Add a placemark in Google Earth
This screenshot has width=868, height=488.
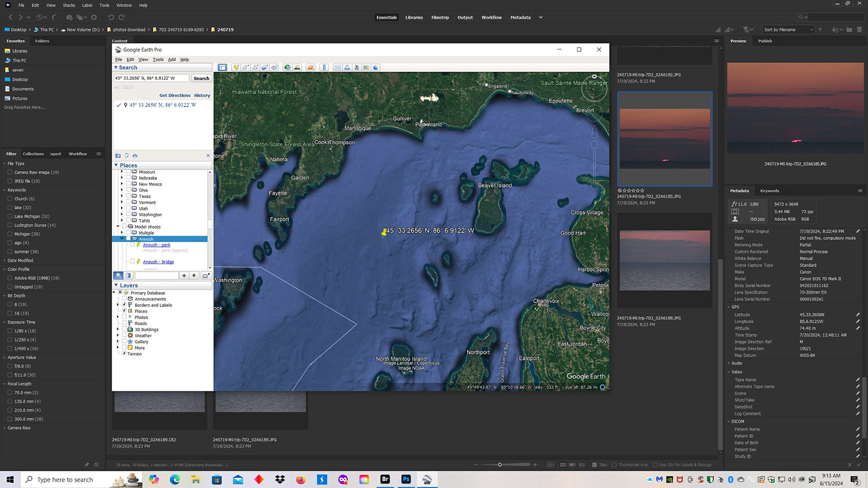pyautogui.click(x=236, y=68)
